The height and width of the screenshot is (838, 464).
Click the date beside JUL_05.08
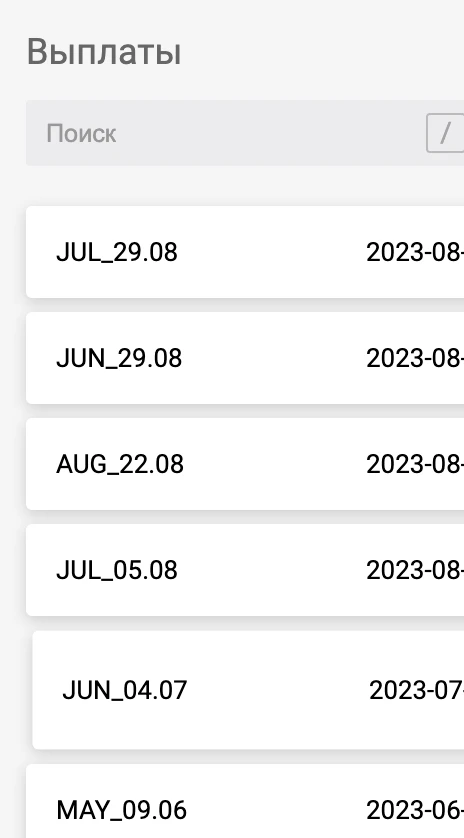[415, 570]
